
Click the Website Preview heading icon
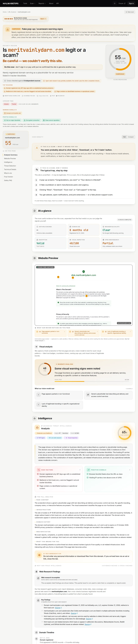coord(35,258)
